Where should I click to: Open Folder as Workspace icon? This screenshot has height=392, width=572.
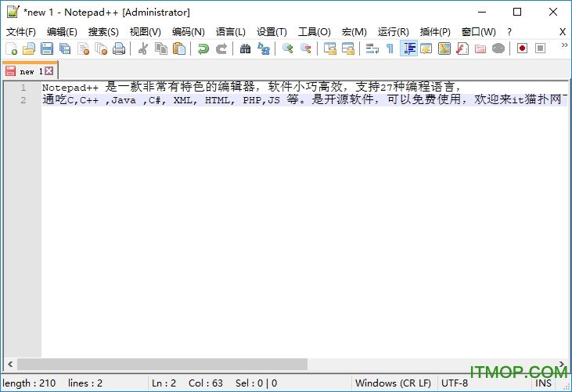[480, 49]
